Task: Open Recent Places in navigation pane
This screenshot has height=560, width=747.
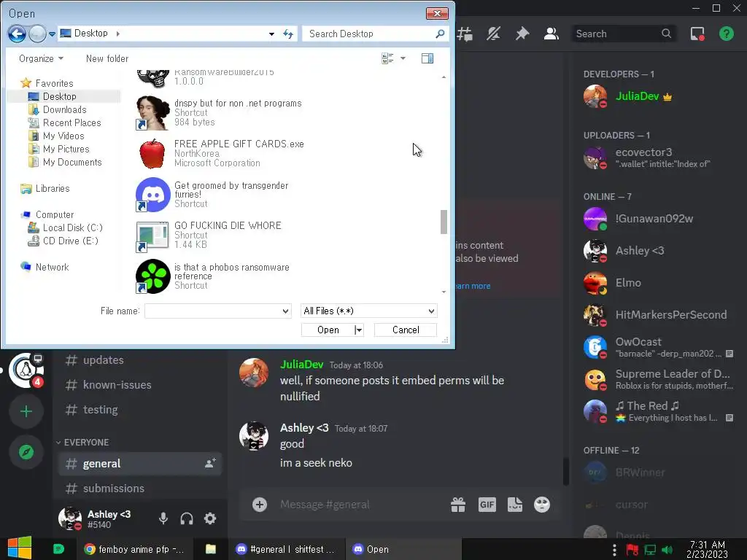Action: tap(71, 122)
